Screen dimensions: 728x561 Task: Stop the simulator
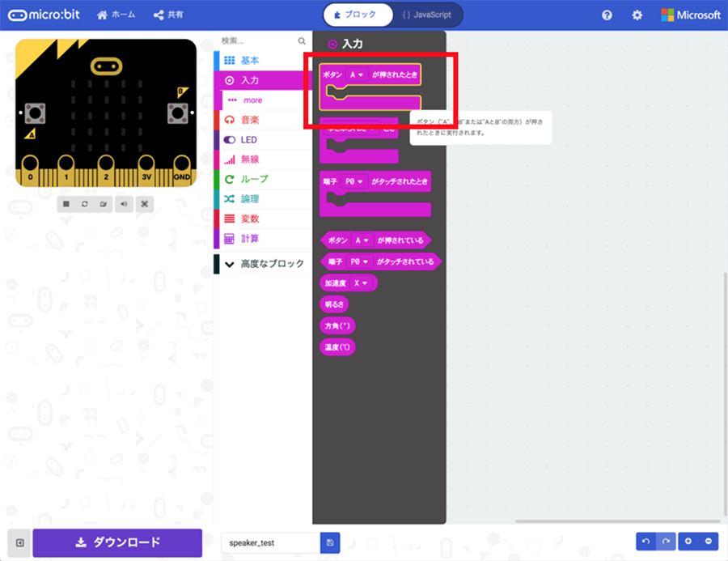[66, 204]
